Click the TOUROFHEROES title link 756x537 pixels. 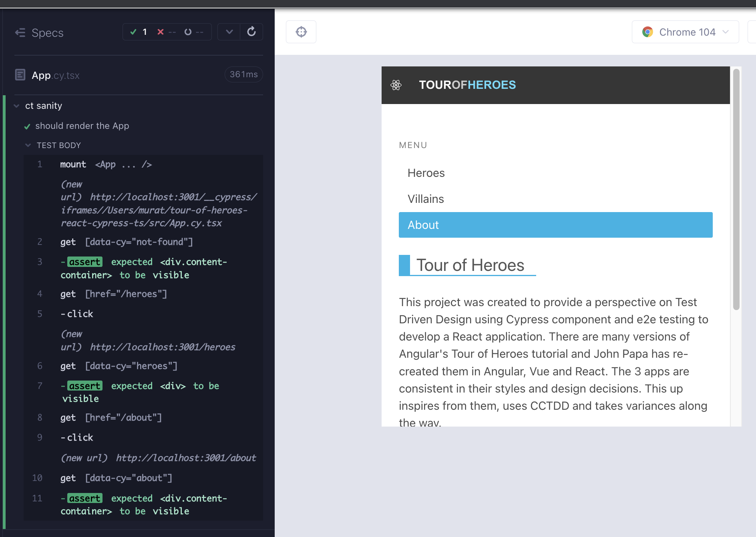pos(467,85)
